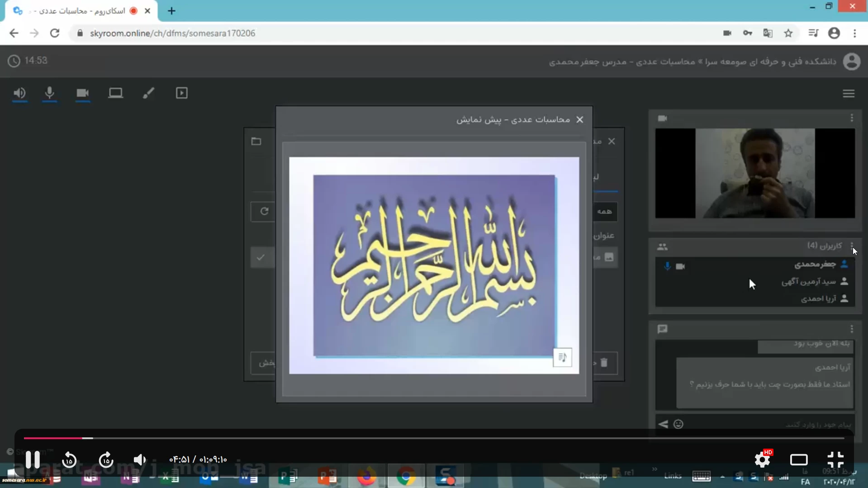This screenshot has height=488, width=868.
Task: Reload the browser page
Action: tap(55, 33)
